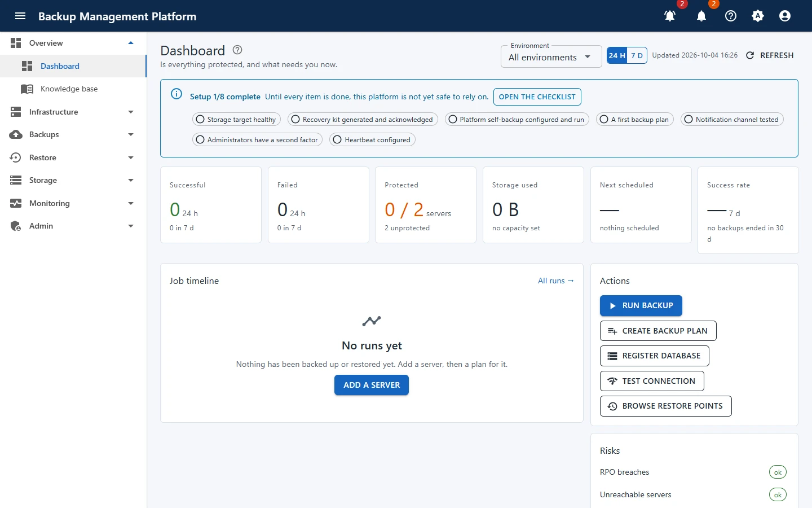Click Open the Checklist button

(x=537, y=97)
